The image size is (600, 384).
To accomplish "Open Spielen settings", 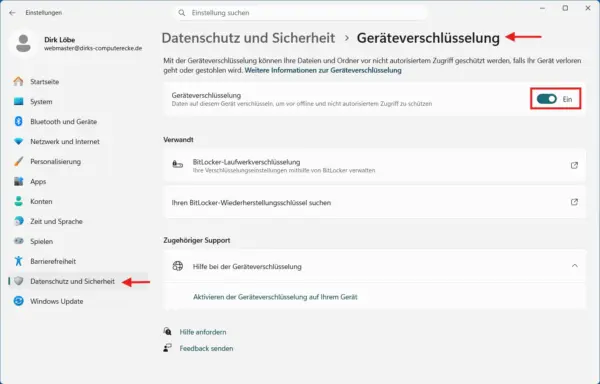I will [78, 241].
